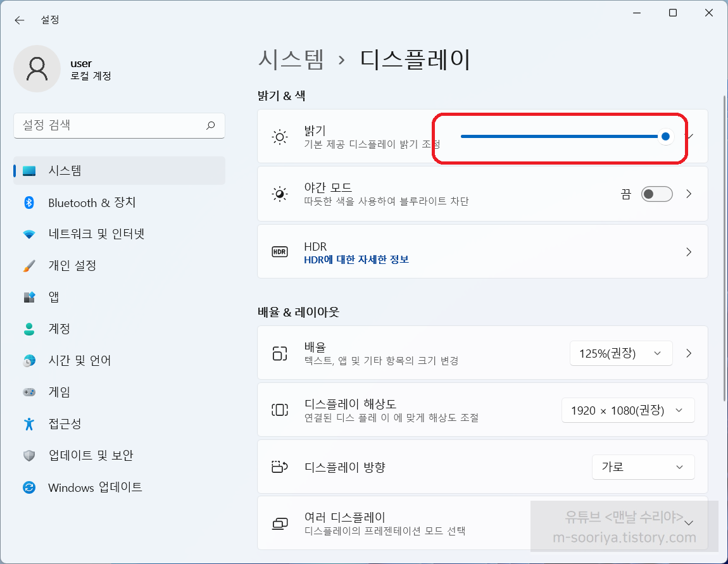Screen dimensions: 728x564
Task: Click the scale 배율 icon
Action: (x=280, y=353)
